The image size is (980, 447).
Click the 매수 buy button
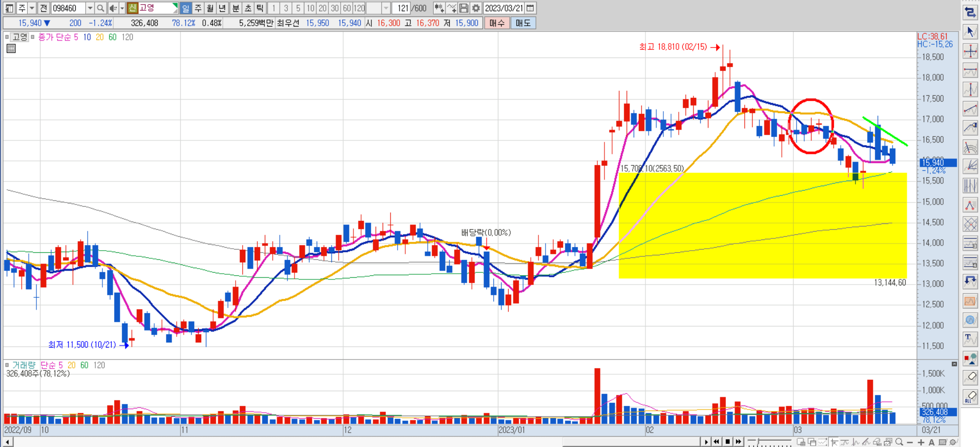click(x=497, y=23)
